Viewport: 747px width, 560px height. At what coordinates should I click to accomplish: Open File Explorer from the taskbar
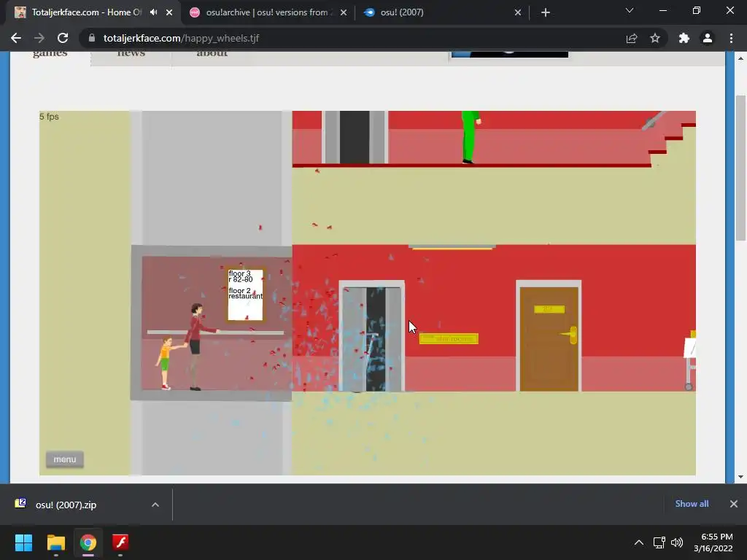[x=55, y=542]
